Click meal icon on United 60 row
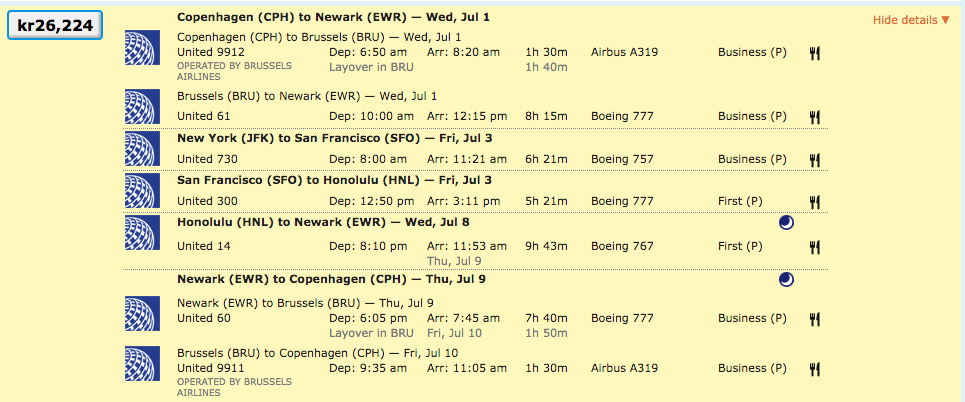Screen dimensions: 965x402 click(x=814, y=319)
